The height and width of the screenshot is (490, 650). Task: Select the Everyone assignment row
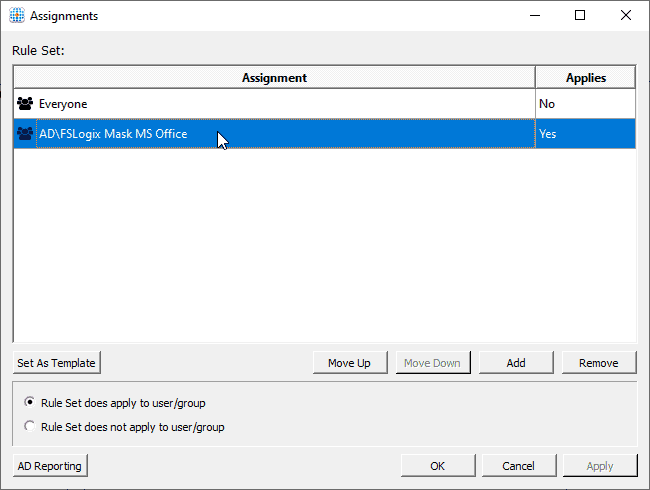click(325, 104)
